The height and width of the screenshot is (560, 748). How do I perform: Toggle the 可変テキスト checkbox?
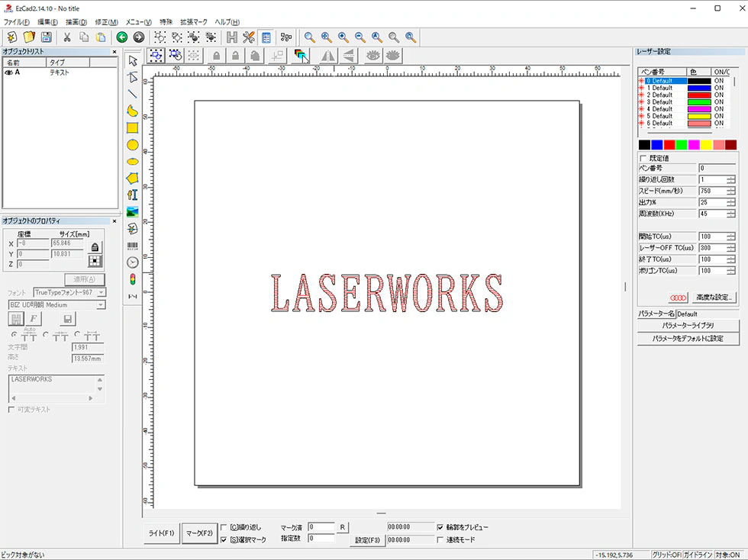pos(11,409)
